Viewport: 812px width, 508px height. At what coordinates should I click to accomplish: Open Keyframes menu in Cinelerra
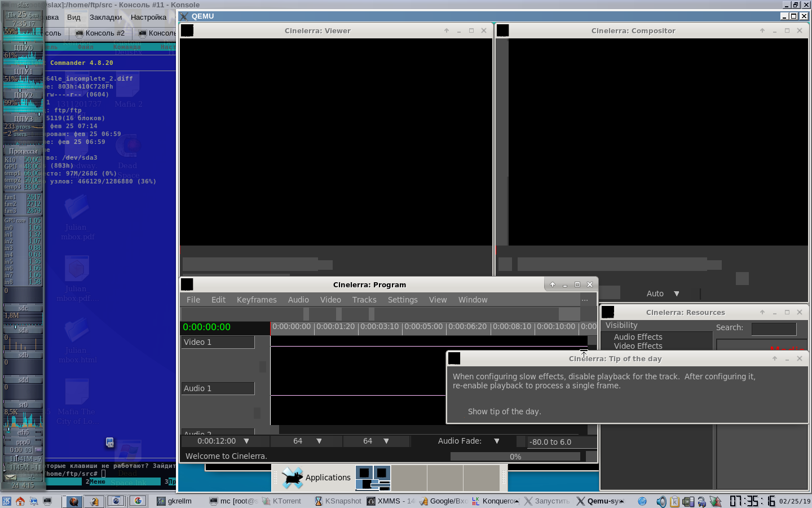[257, 300]
